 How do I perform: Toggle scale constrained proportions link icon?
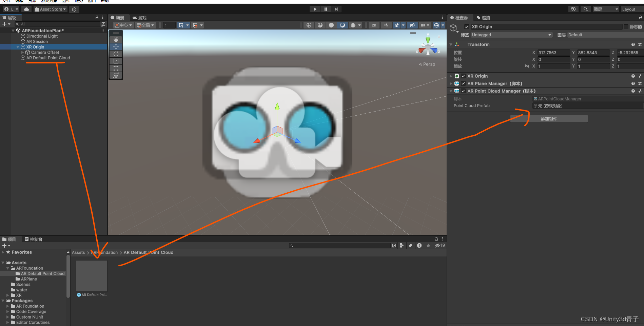pos(527,66)
